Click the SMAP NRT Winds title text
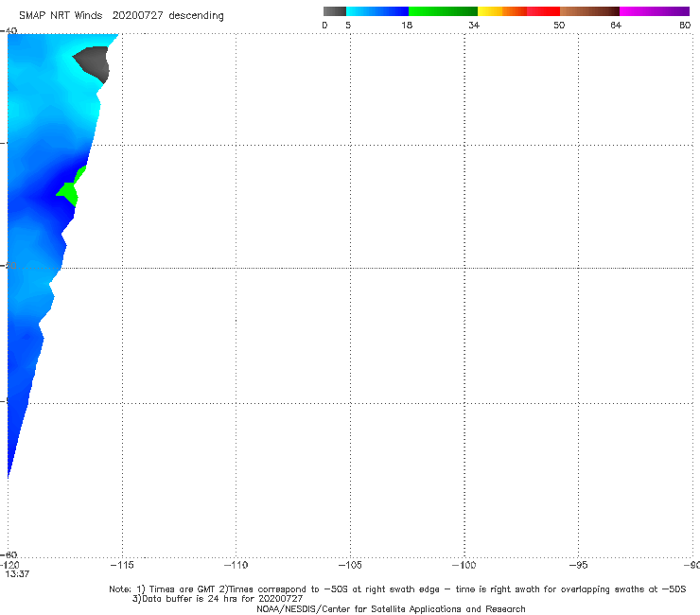Viewport: 700px width, 615px height. coord(61,16)
